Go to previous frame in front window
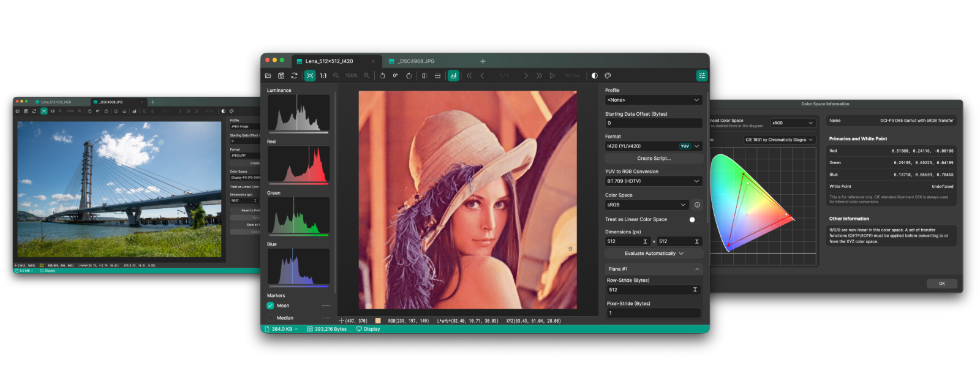The height and width of the screenshot is (392, 980). tap(483, 76)
